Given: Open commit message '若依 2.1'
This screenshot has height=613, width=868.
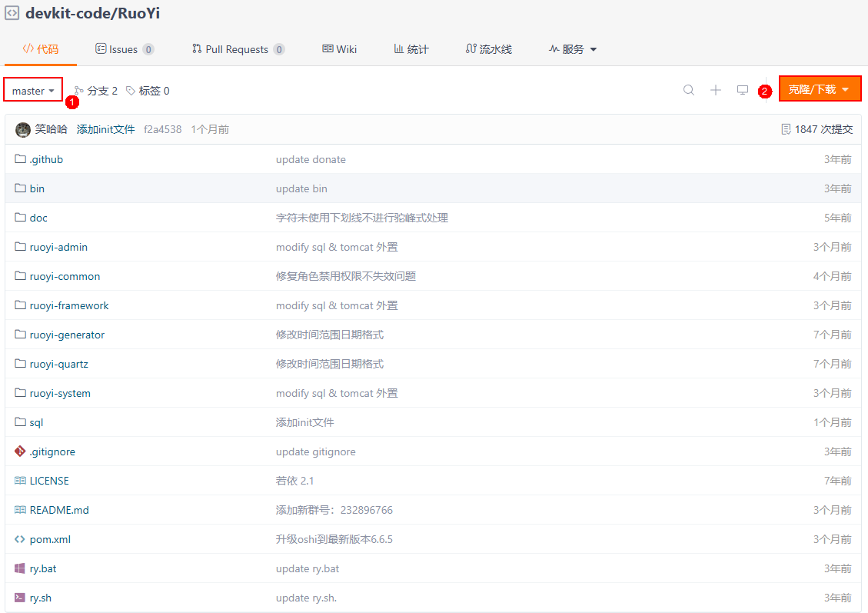Looking at the screenshot, I should pos(295,481).
